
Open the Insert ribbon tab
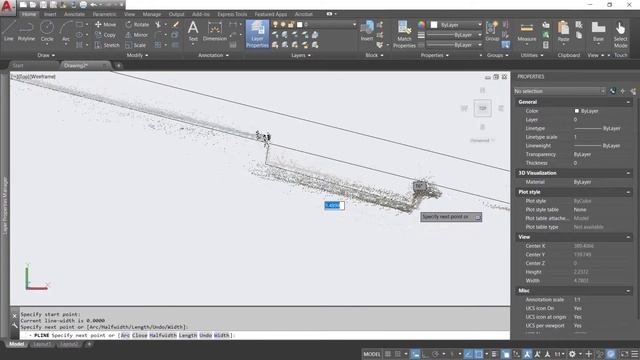(50, 14)
